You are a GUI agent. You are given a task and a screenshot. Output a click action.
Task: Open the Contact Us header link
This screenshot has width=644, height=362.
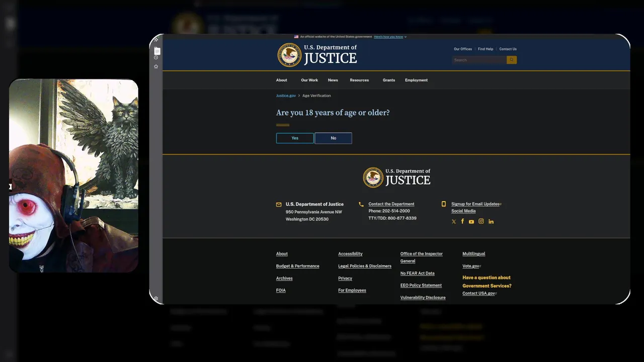pyautogui.click(x=508, y=49)
